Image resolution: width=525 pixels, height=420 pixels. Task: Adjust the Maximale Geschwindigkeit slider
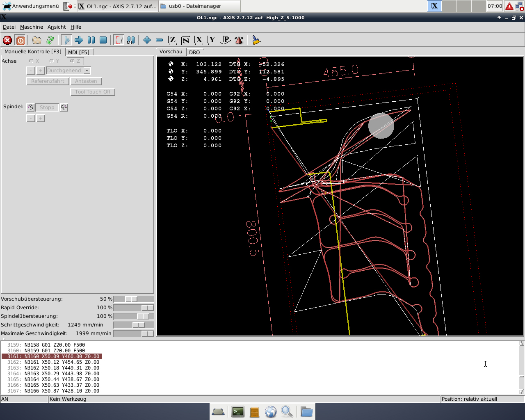point(133,333)
